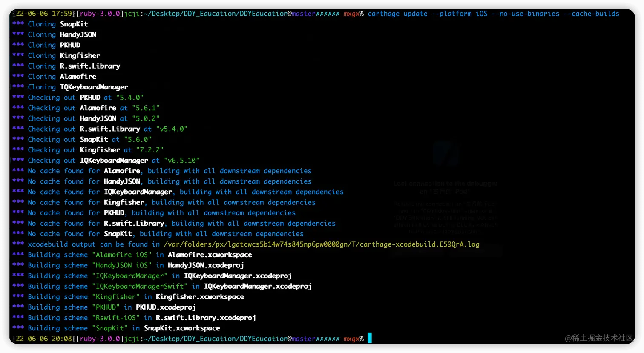The height and width of the screenshot is (353, 644).
Task: Click 'Checking out SnapKit at "5.6.0"' line
Action: tap(82, 139)
